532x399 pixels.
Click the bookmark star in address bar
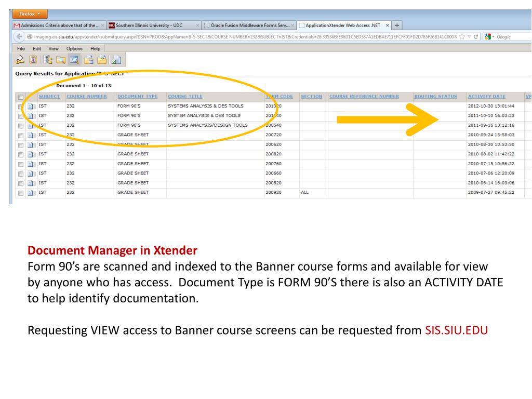coord(462,37)
